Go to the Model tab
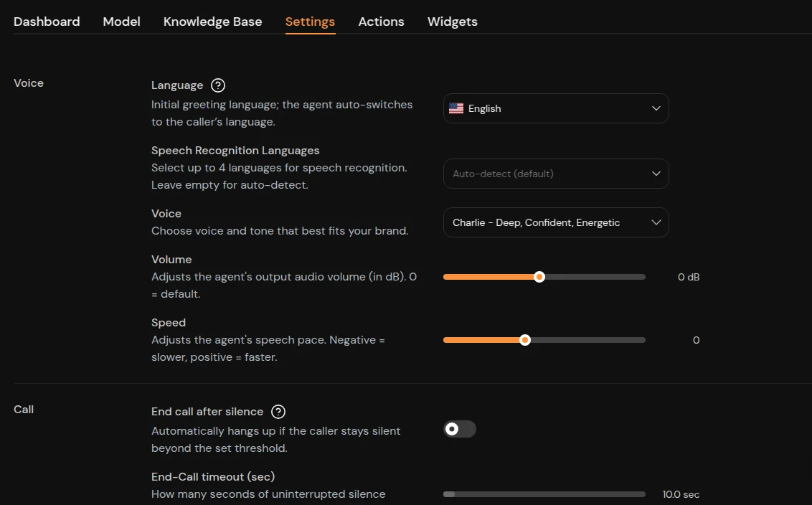 tap(122, 22)
